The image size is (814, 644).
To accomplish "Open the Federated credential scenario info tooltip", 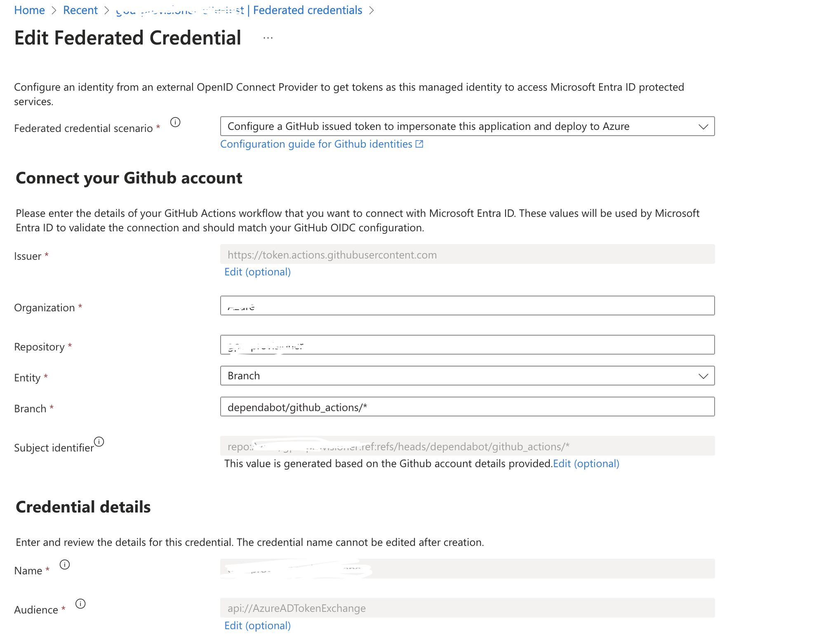I will [176, 122].
